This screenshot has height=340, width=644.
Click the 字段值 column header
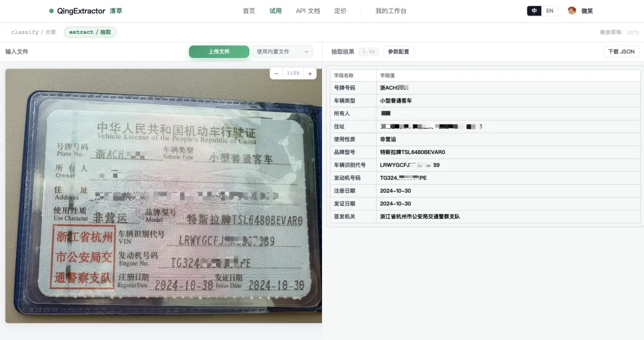point(508,76)
